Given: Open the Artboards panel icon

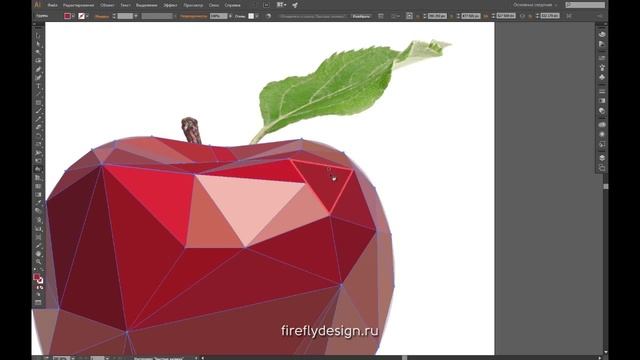Looking at the screenshot, I should (602, 167).
